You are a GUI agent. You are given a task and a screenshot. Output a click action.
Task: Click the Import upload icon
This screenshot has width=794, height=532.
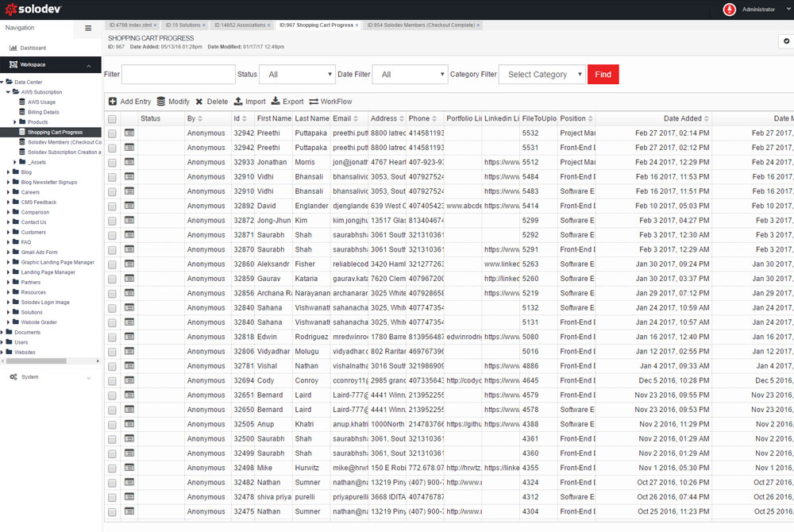coord(238,102)
